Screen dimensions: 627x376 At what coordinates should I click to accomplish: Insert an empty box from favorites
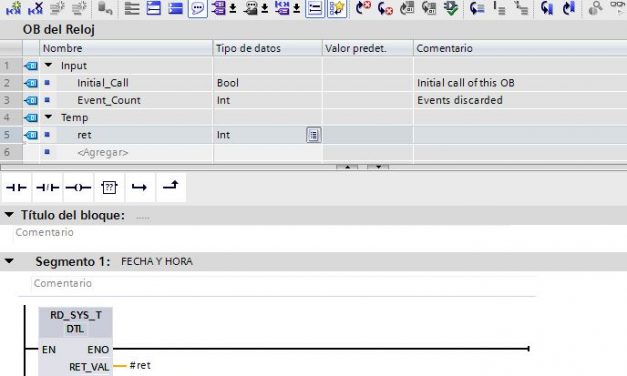point(109,187)
